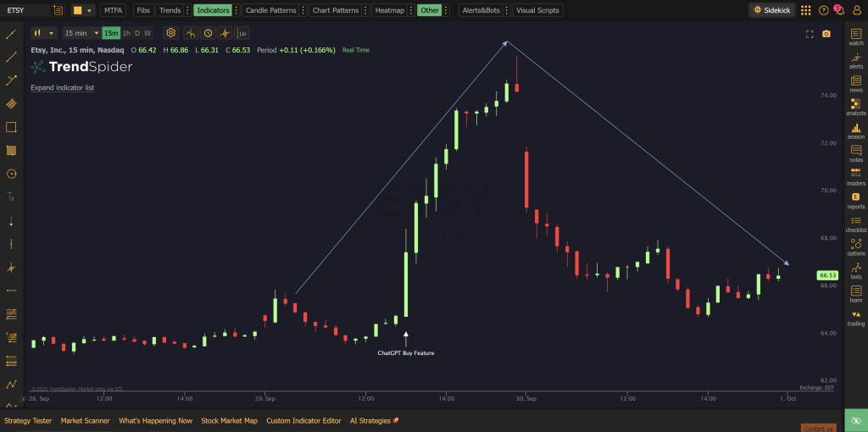The height and width of the screenshot is (432, 868).
Task: Toggle the Fibs overlay
Action: [x=142, y=10]
